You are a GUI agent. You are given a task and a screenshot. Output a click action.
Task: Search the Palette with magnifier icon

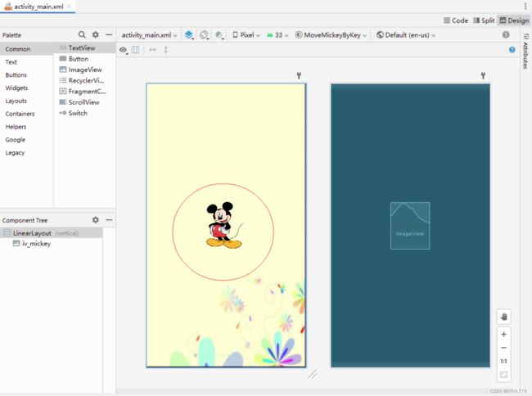tap(82, 34)
